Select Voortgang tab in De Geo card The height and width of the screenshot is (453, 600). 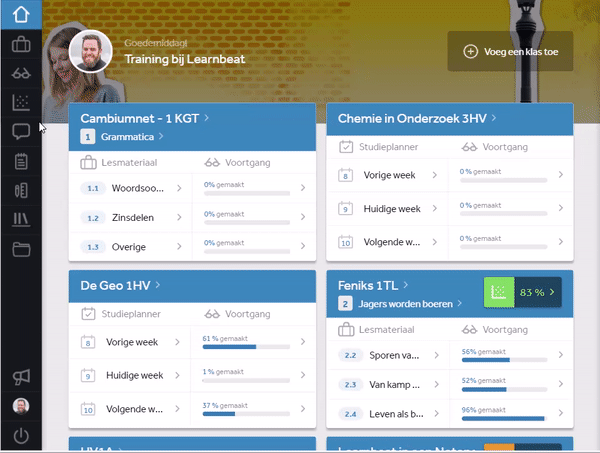[x=237, y=314]
